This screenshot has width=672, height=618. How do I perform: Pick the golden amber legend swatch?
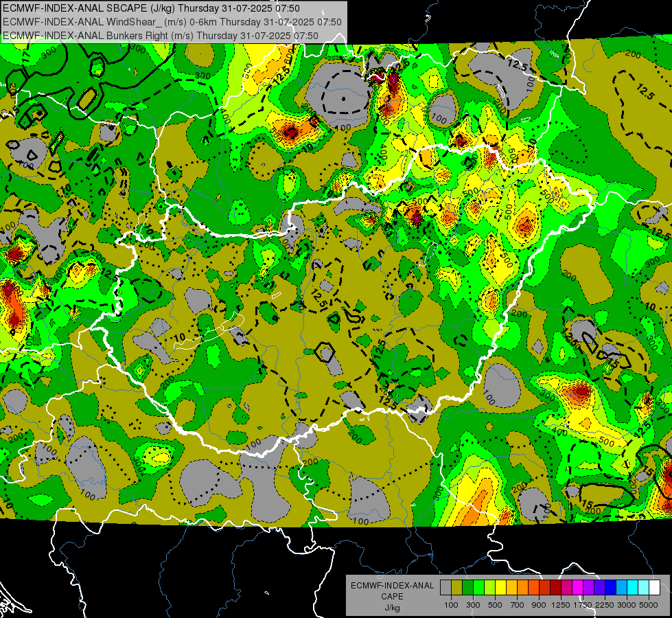511,587
